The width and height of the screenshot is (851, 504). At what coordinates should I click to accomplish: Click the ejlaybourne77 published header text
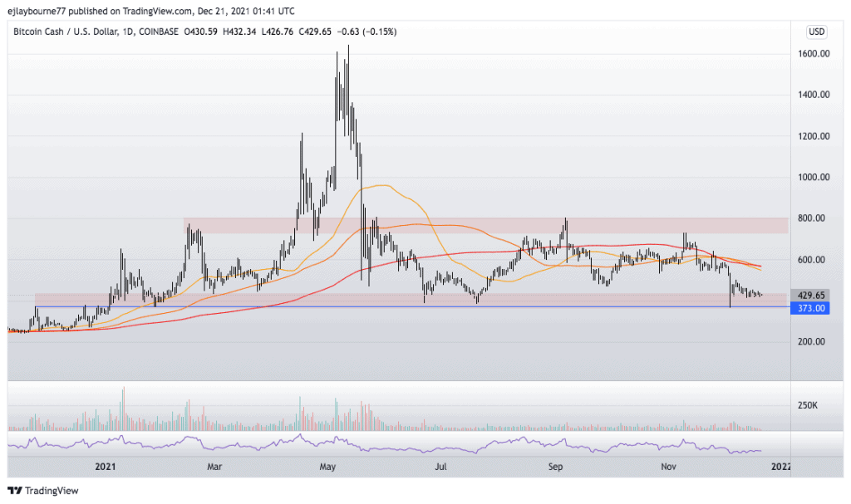(151, 11)
